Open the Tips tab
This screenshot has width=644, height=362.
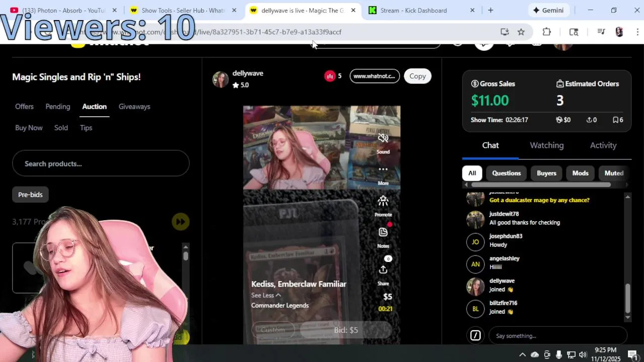coord(86,128)
